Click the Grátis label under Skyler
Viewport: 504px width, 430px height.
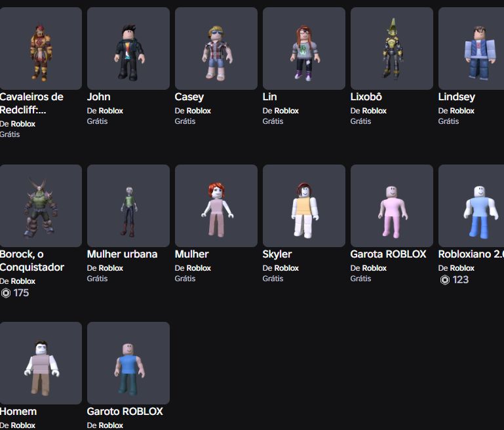click(273, 279)
